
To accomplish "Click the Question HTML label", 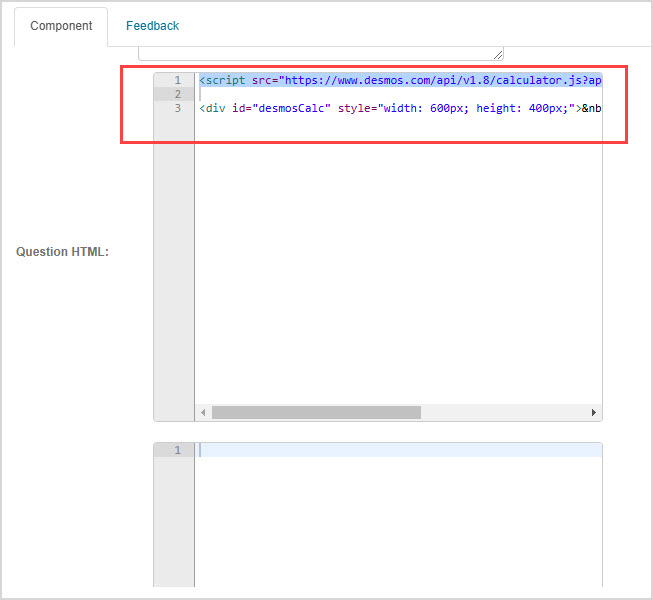I will 62,252.
